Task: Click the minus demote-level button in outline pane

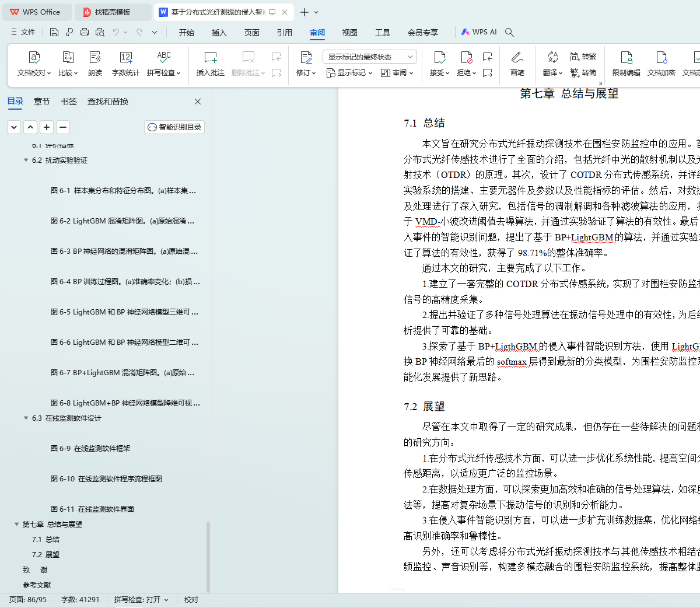Action: pos(63,127)
